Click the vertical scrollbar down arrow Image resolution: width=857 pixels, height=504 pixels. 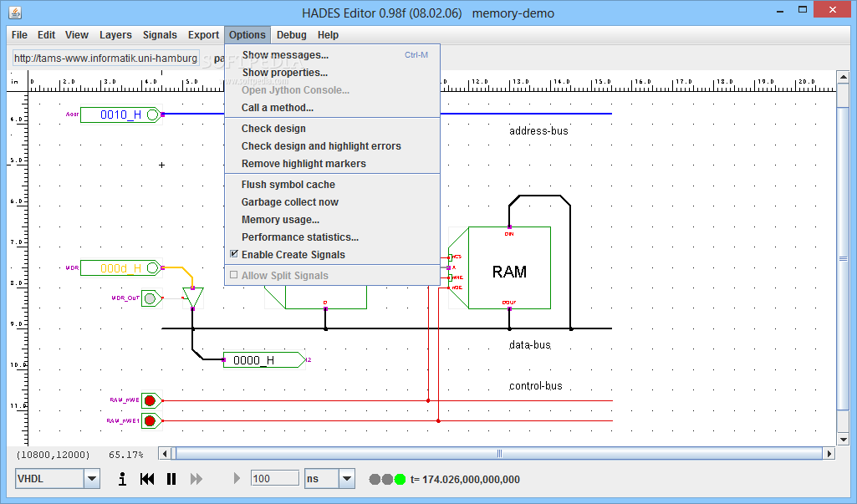click(843, 439)
